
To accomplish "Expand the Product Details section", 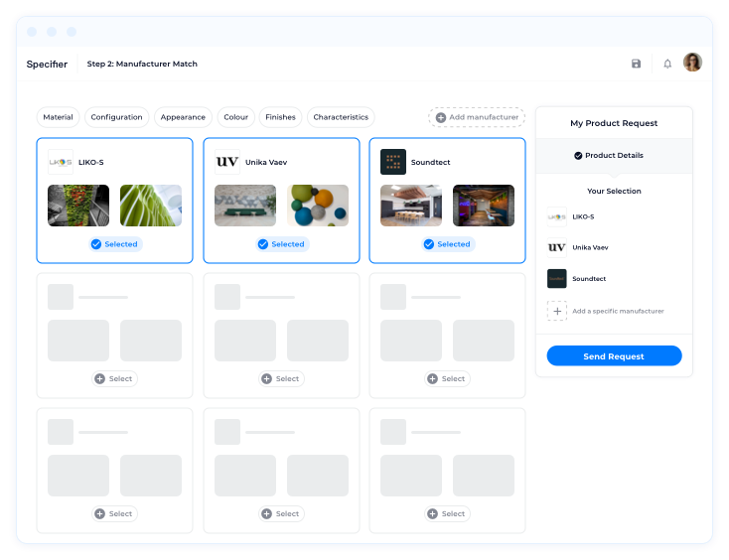I will [614, 156].
